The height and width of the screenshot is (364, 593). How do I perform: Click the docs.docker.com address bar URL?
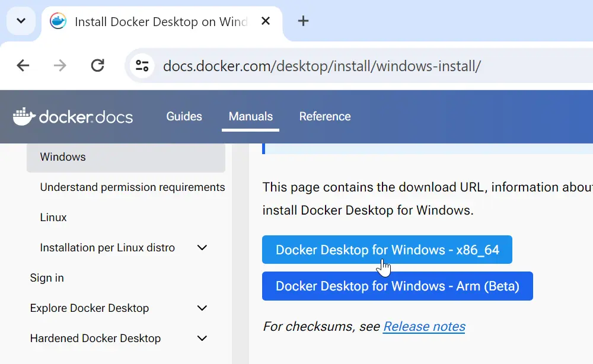(322, 66)
